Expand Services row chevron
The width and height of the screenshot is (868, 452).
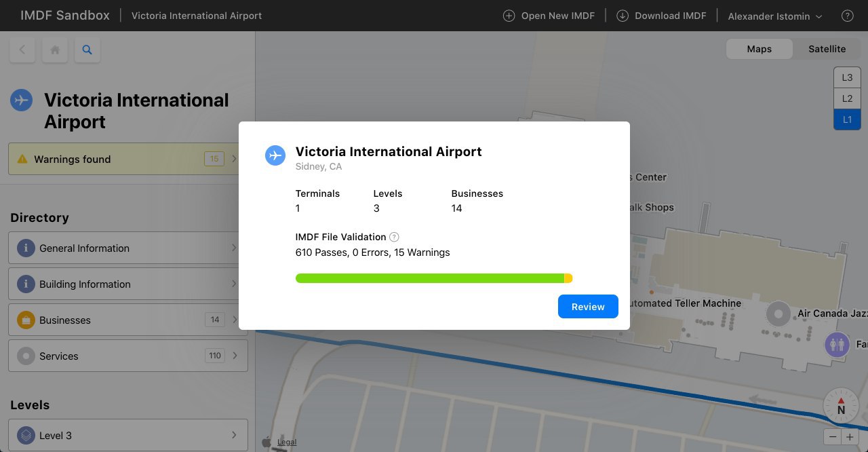tap(234, 356)
